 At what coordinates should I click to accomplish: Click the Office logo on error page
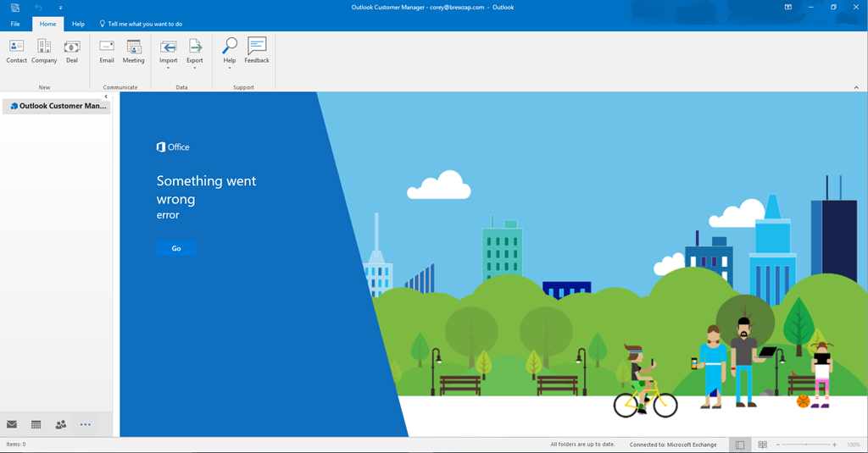point(173,147)
